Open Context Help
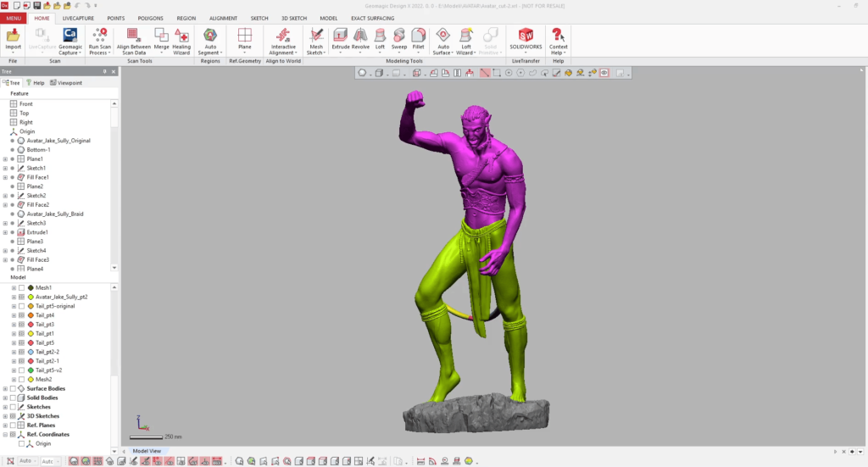The image size is (868, 467). tap(558, 42)
